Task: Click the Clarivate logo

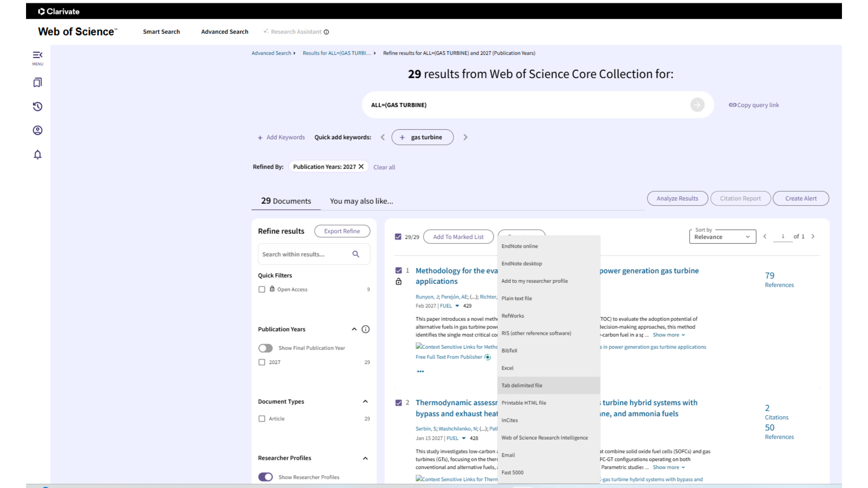Action: (59, 11)
